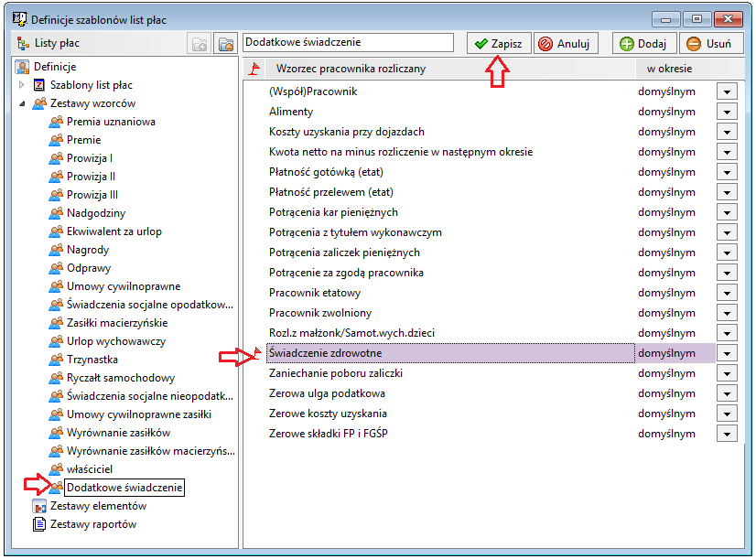This screenshot has width=756, height=559.
Task: Click the flag icon in the column header
Action: pos(254,69)
